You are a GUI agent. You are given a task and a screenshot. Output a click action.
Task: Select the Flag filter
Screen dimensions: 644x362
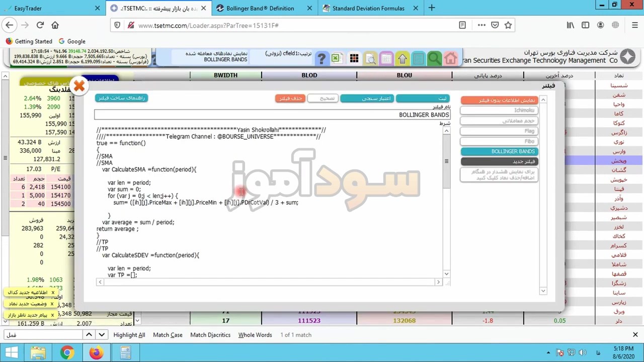click(499, 131)
